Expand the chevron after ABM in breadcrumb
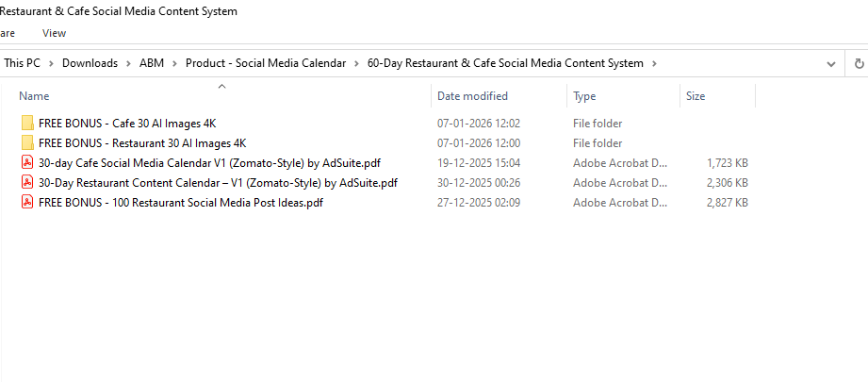Image resolution: width=868 pixels, height=382 pixels. point(175,63)
